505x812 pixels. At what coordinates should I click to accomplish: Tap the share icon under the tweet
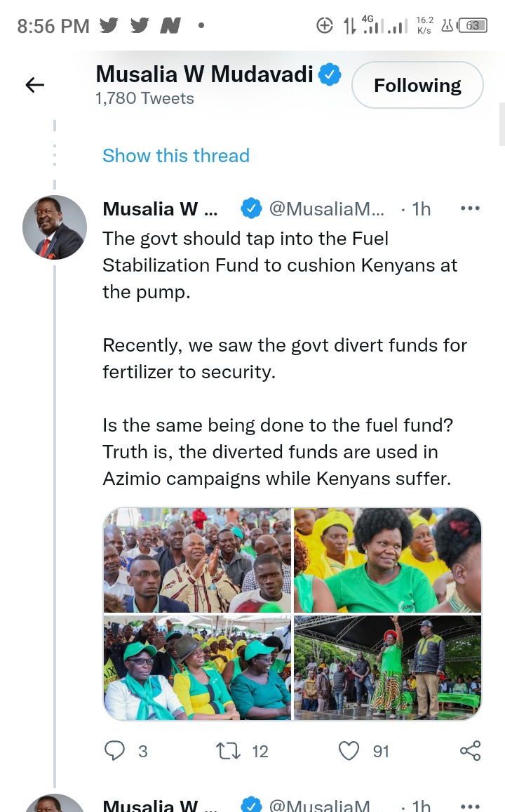click(x=470, y=751)
